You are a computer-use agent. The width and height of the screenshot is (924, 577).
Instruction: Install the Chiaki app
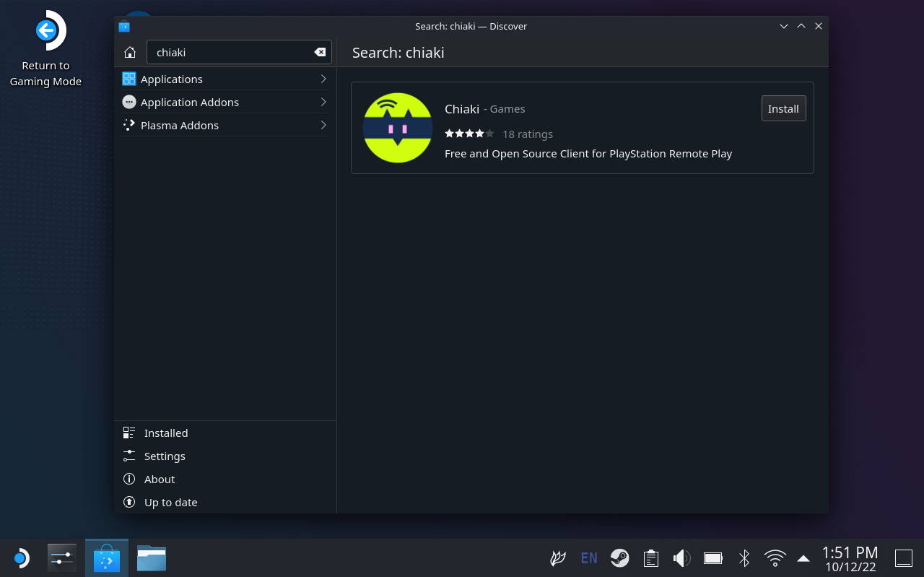(x=783, y=108)
